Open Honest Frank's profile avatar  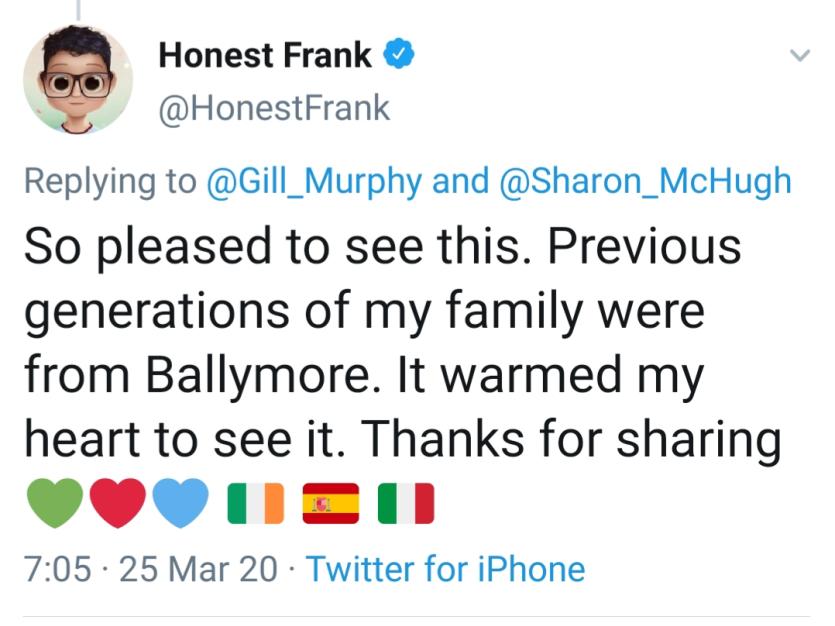[x=78, y=78]
